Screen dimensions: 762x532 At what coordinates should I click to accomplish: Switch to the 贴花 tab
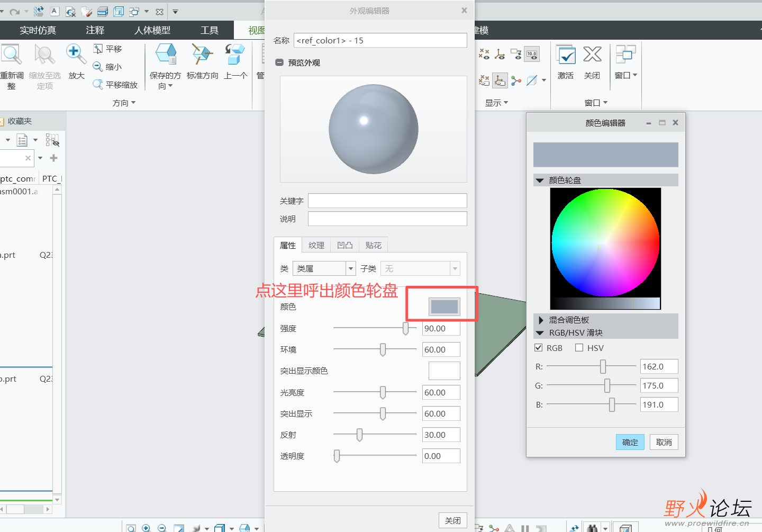point(374,245)
